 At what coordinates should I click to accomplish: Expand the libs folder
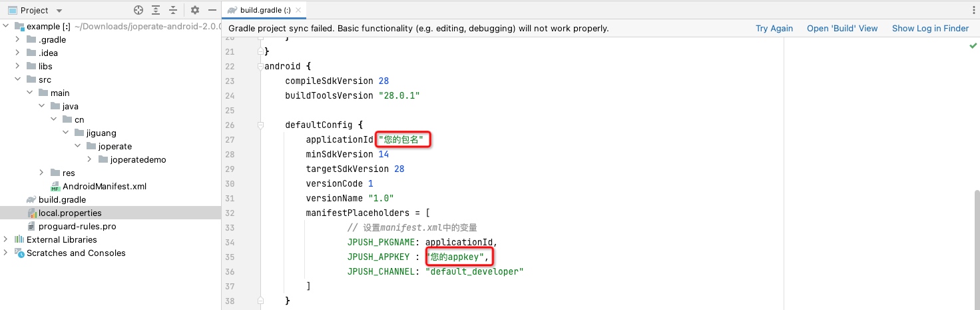tap(17, 66)
